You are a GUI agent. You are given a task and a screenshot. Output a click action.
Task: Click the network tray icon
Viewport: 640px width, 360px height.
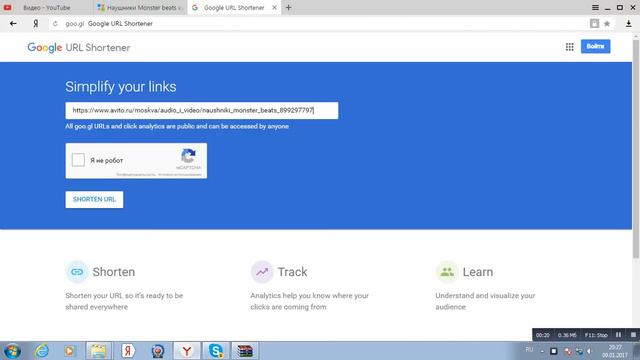(x=579, y=351)
